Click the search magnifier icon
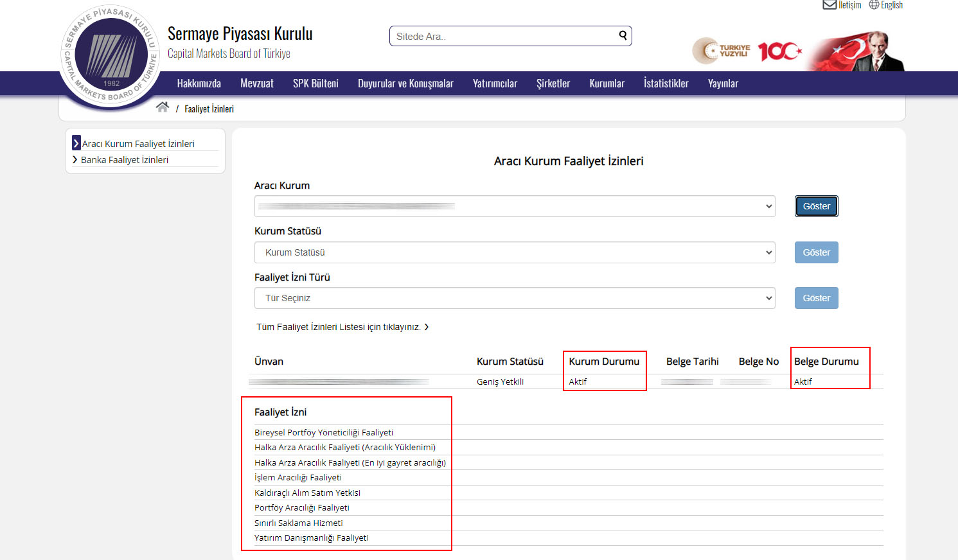The height and width of the screenshot is (560, 958). (623, 36)
